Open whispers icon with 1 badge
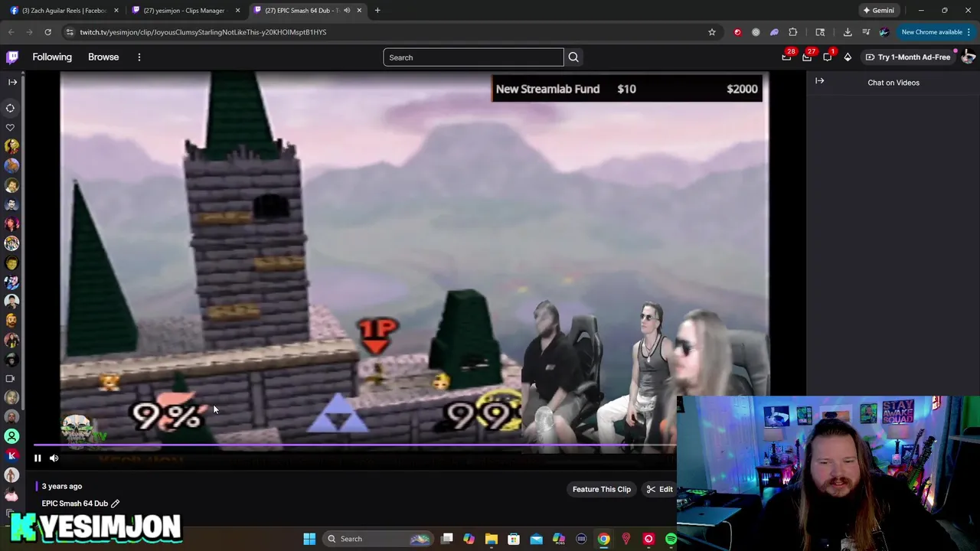This screenshot has width=980, height=551. (x=828, y=57)
